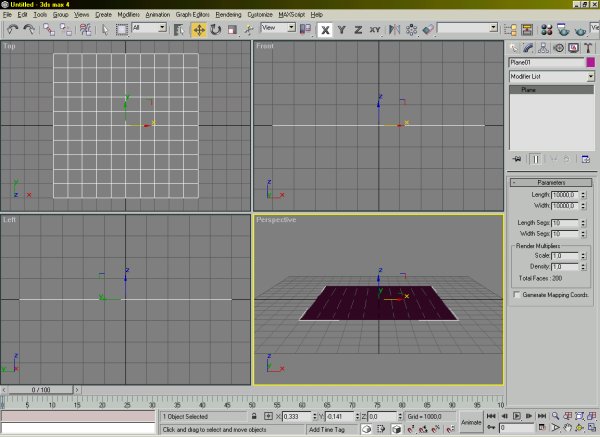Image resolution: width=600 pixels, height=437 pixels.
Task: Click the magenta object color swatch
Action: coord(591,62)
